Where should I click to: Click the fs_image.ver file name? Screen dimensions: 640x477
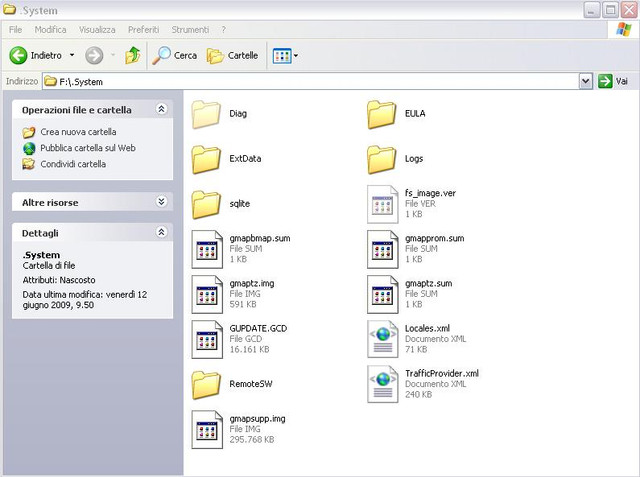(x=430, y=193)
